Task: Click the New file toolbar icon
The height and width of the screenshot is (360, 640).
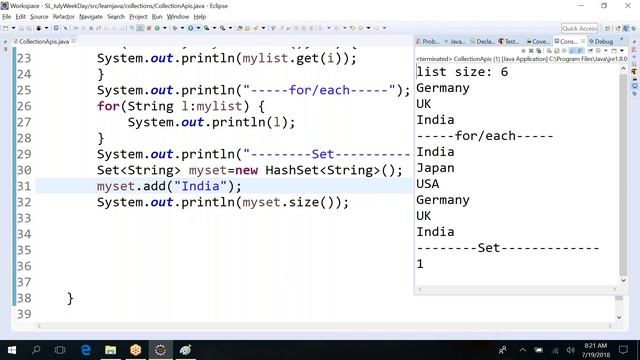Action: pos(6,28)
